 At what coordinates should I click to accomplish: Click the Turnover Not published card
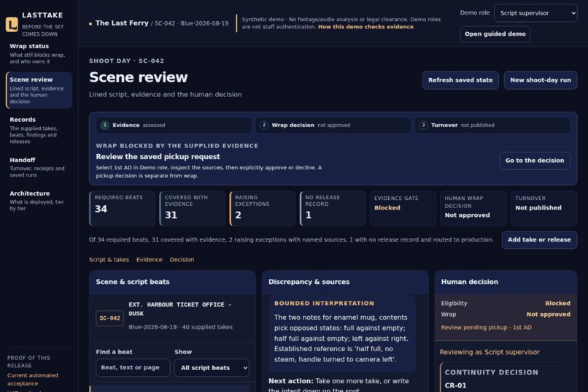tap(543, 209)
